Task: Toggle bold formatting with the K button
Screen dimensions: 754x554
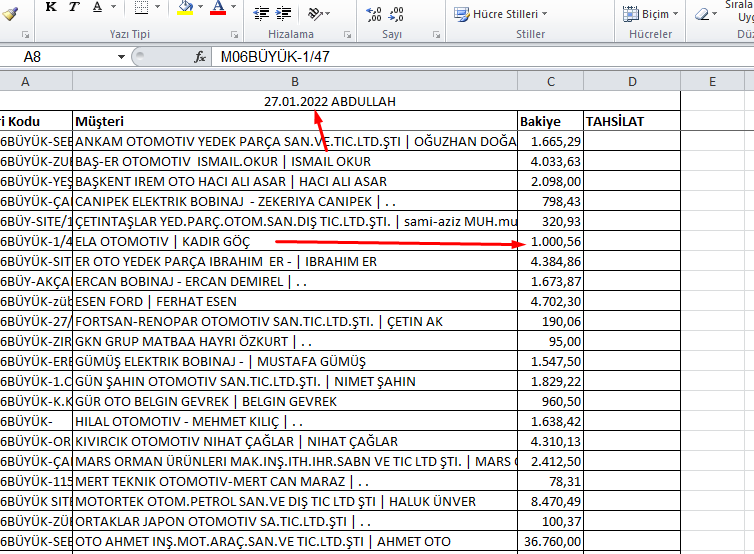Action: [50, 8]
